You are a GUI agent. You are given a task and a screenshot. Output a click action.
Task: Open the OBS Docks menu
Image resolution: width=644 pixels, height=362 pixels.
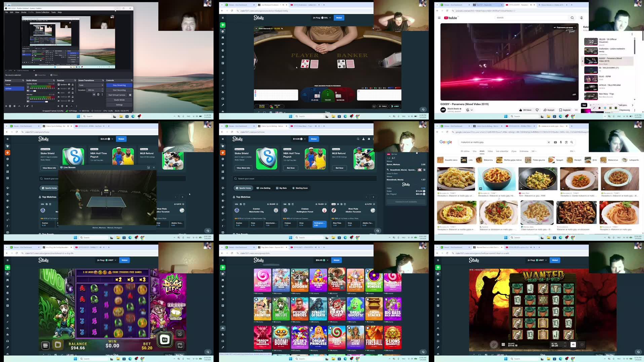pos(24,12)
